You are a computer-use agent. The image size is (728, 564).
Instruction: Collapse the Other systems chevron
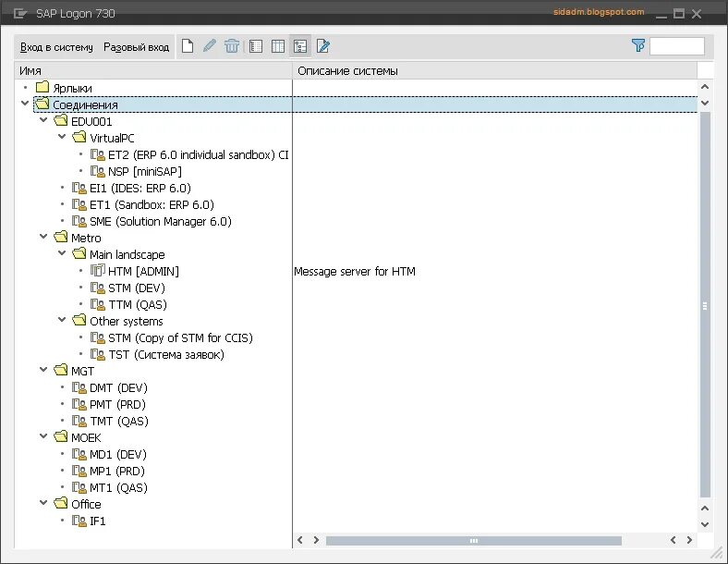coord(62,320)
